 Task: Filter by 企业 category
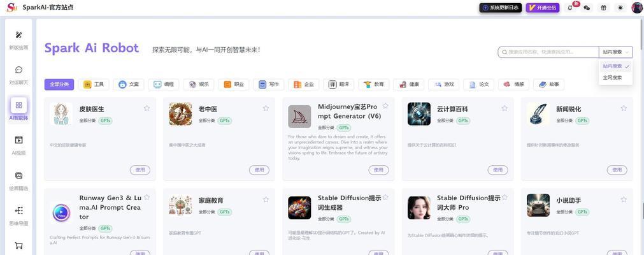click(304, 84)
